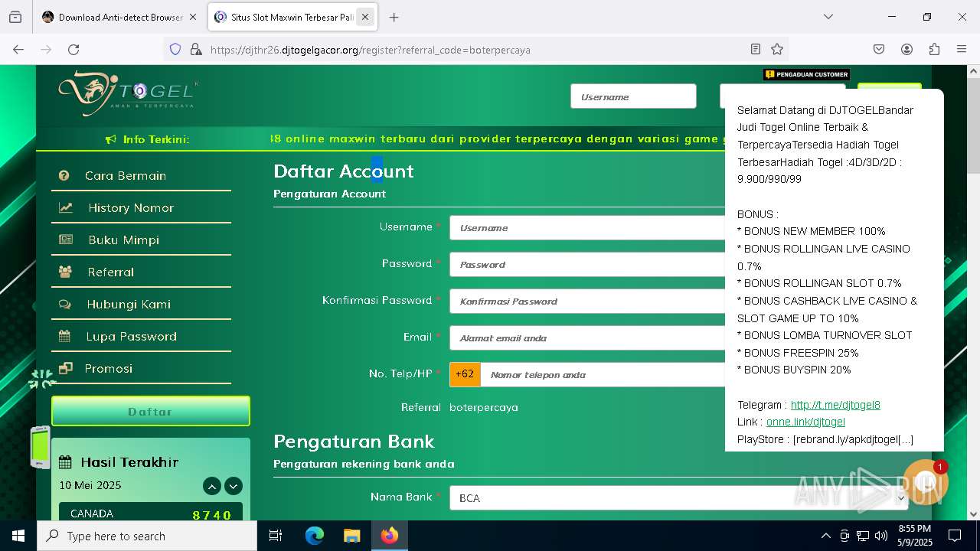Click the Info Terkini megaphone label
This screenshot has width=980, height=551.
(x=147, y=139)
